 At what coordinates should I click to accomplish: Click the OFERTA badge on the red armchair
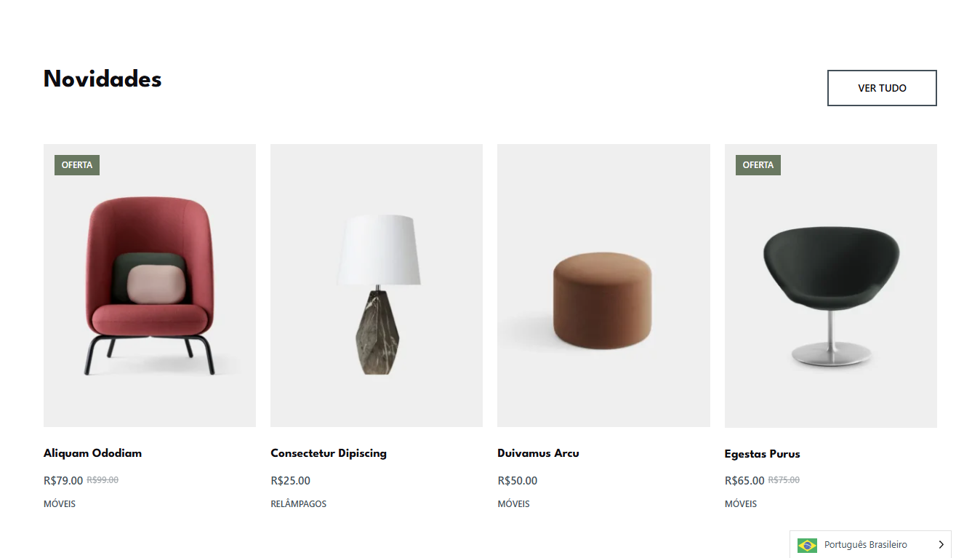77,165
